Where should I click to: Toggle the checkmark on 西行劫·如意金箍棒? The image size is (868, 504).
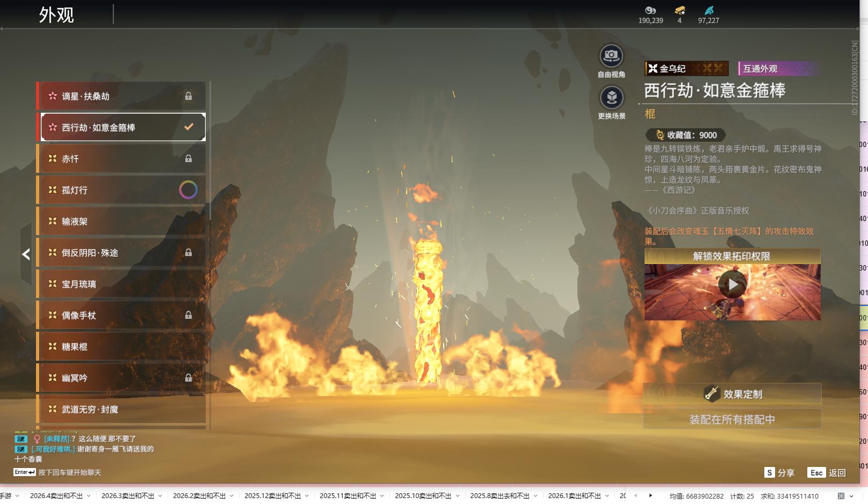click(x=189, y=127)
